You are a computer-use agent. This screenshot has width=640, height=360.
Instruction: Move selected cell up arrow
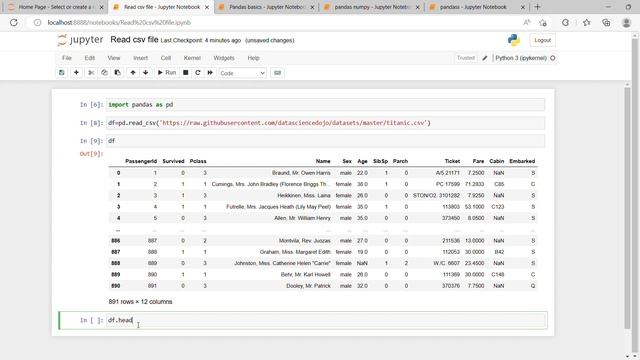tap(133, 73)
